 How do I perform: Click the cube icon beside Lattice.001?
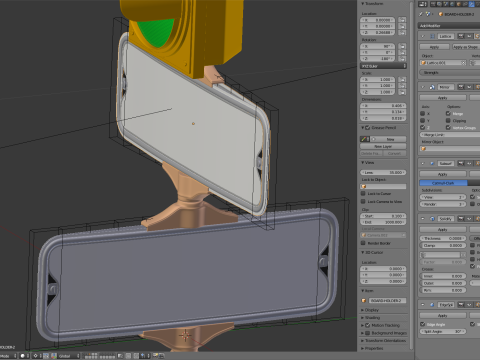click(x=423, y=63)
